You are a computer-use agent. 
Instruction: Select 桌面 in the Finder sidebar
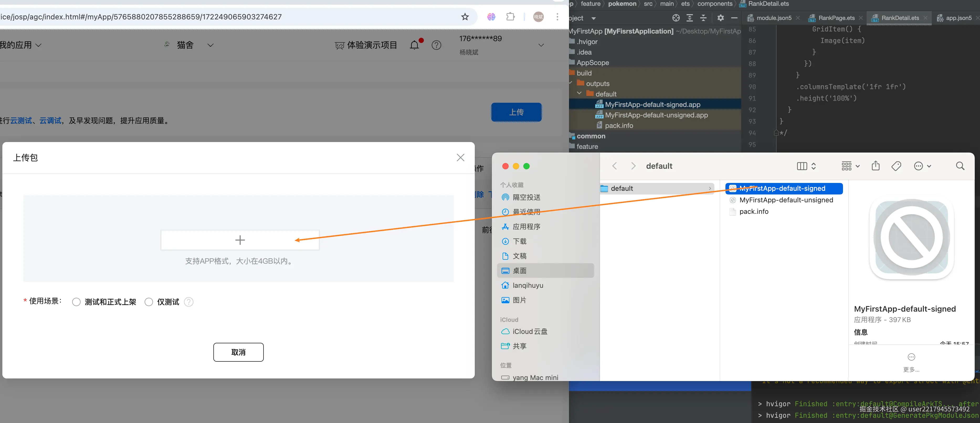point(519,270)
